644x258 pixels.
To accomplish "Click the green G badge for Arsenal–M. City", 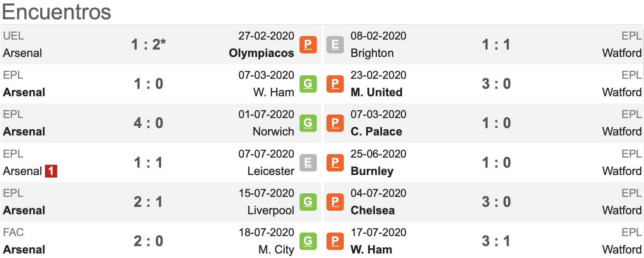I will pyautogui.click(x=308, y=241).
